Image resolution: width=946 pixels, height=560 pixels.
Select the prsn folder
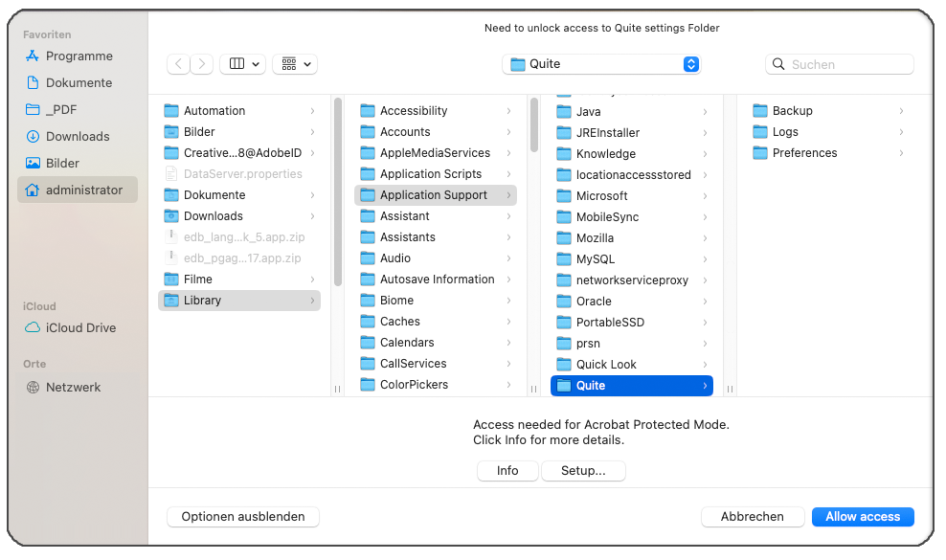pos(632,344)
